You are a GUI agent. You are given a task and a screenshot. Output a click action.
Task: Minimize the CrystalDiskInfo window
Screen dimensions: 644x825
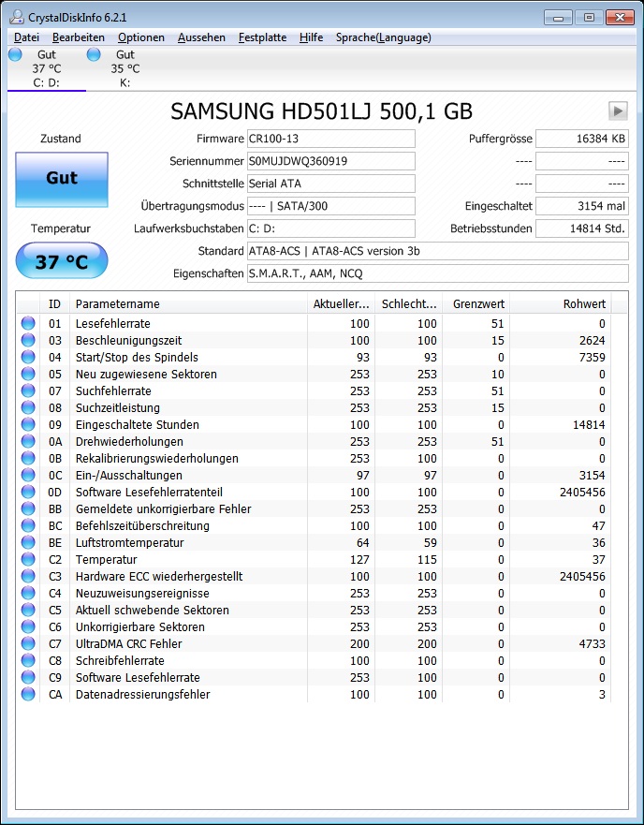pyautogui.click(x=558, y=18)
